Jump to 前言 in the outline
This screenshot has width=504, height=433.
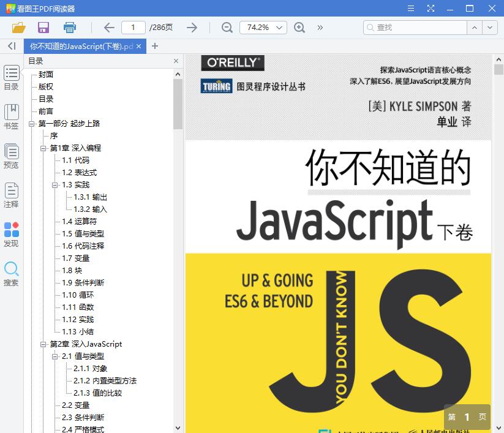coord(46,111)
